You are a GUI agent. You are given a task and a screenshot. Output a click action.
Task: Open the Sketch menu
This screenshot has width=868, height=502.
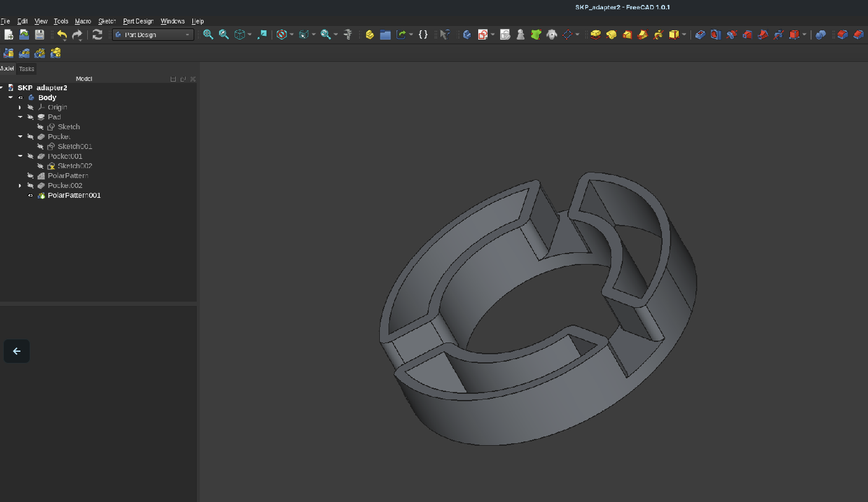[x=107, y=21]
